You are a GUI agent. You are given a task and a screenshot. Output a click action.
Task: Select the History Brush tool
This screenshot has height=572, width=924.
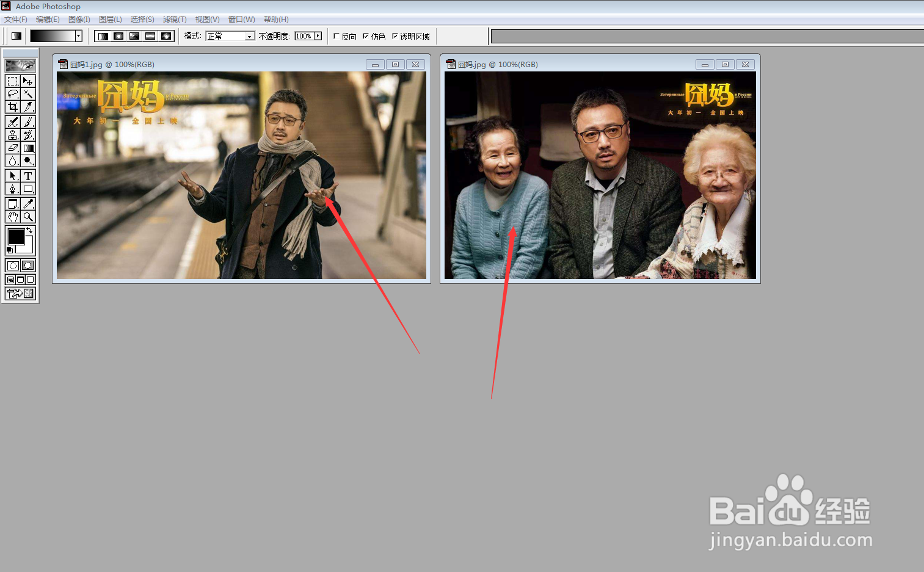click(x=28, y=135)
